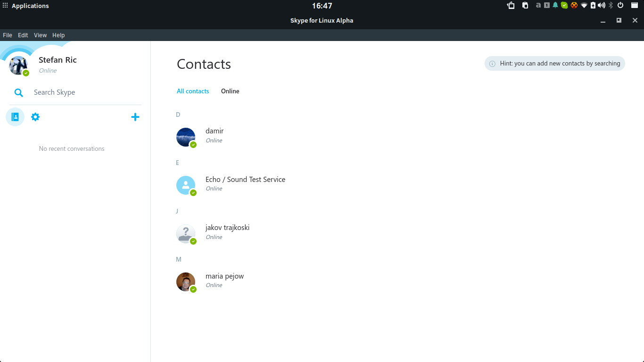644x362 pixels.
Task: Click the bell notification tray icon
Action: 555,5
